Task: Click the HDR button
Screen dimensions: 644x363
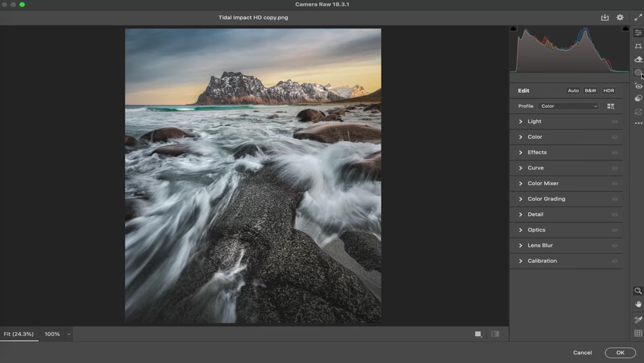Action: point(609,91)
